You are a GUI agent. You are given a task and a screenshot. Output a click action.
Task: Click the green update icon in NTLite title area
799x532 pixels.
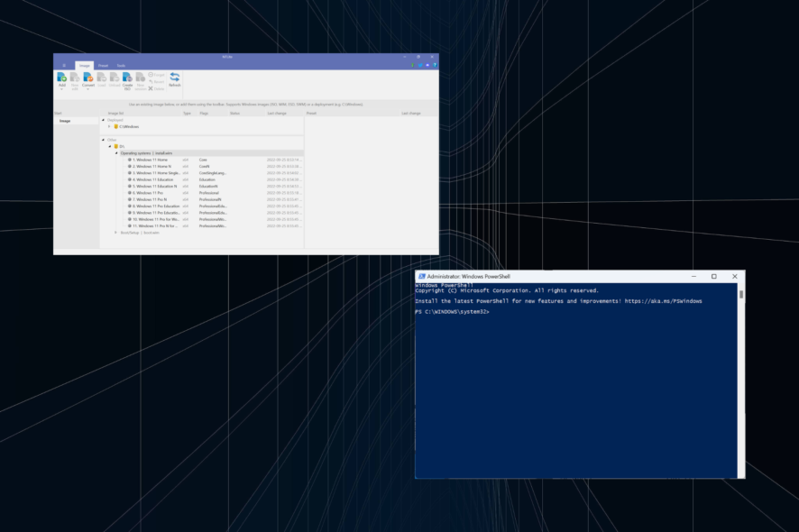pyautogui.click(x=413, y=65)
